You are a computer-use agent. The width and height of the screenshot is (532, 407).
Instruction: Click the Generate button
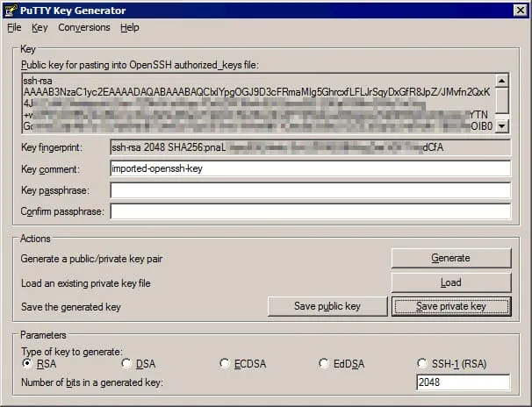click(450, 258)
